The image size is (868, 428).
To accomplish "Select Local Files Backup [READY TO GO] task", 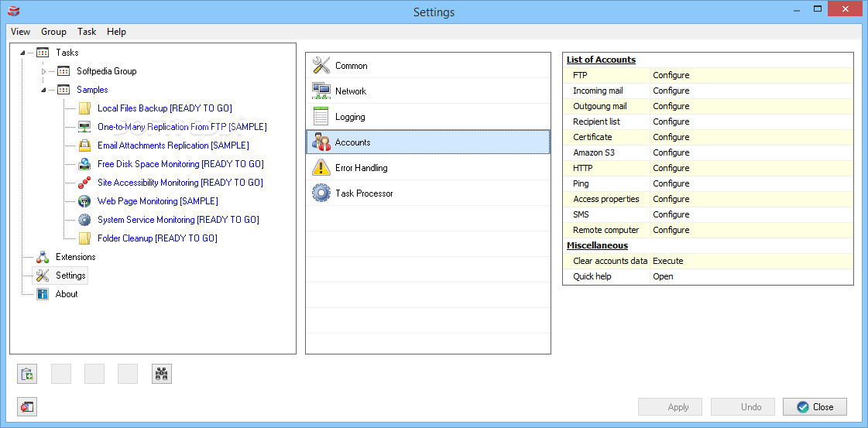I will pos(164,108).
